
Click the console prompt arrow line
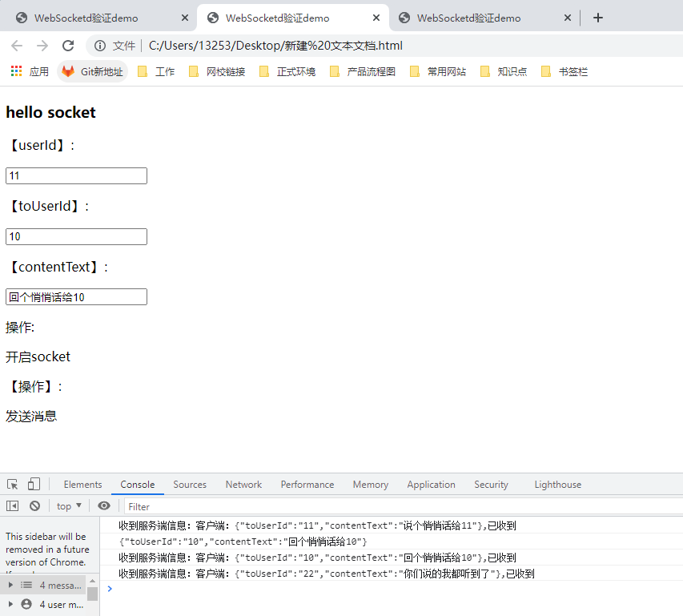392,589
